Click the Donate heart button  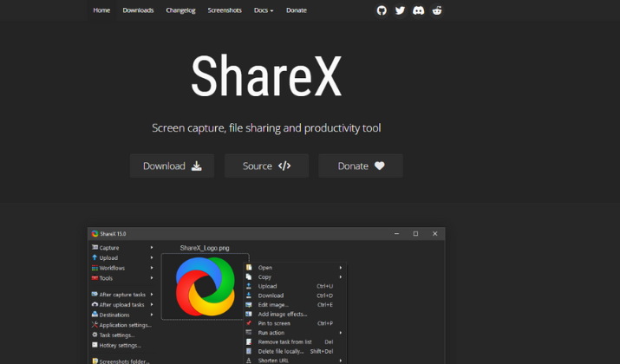pyautogui.click(x=361, y=166)
